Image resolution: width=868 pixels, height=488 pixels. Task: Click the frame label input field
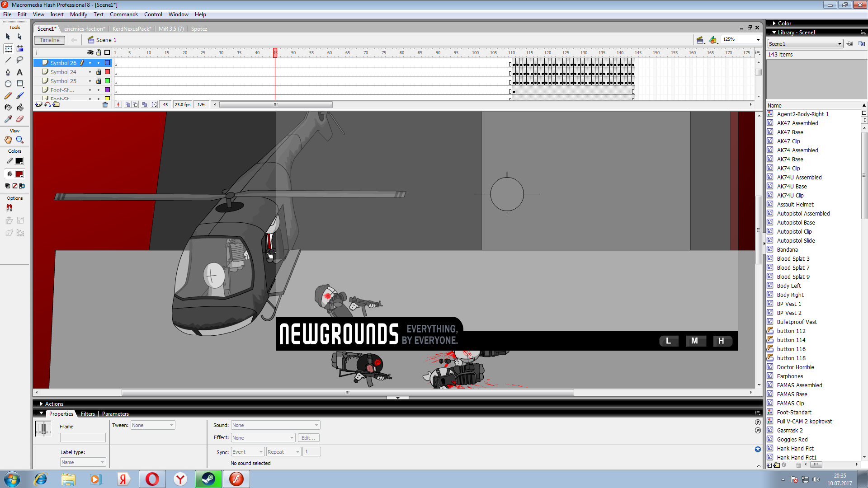(83, 438)
